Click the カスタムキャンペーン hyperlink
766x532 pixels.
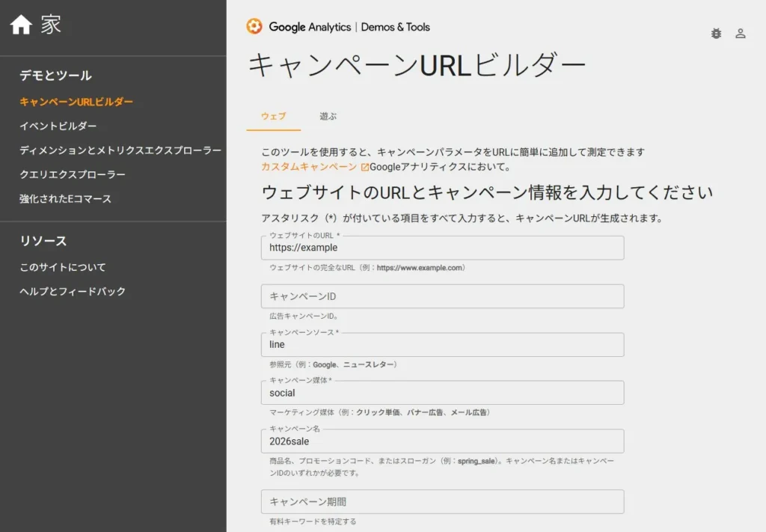309,167
